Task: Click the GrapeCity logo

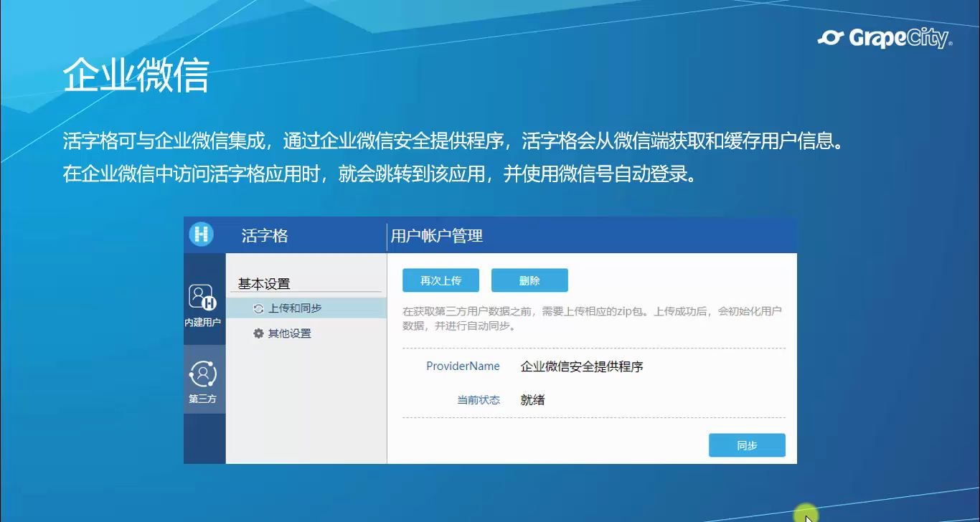Action: point(885,38)
